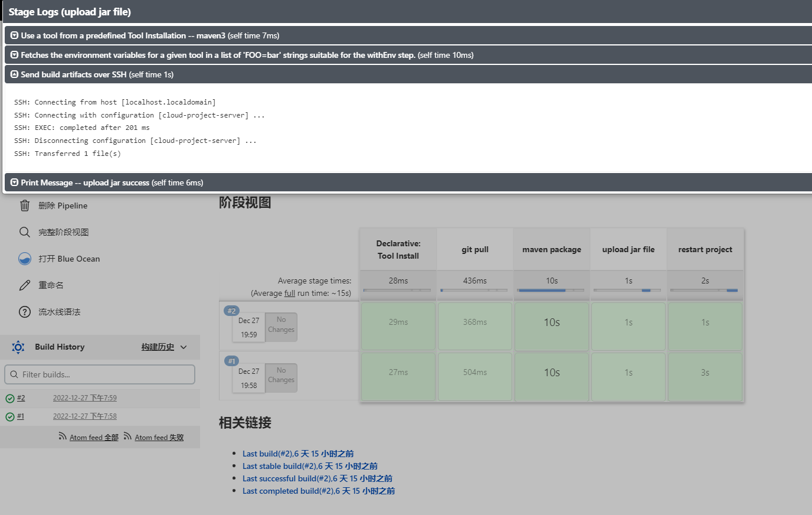Open the 2022-12-27 下午7:59 build timestamp
The width and height of the screenshot is (812, 515).
click(x=85, y=398)
